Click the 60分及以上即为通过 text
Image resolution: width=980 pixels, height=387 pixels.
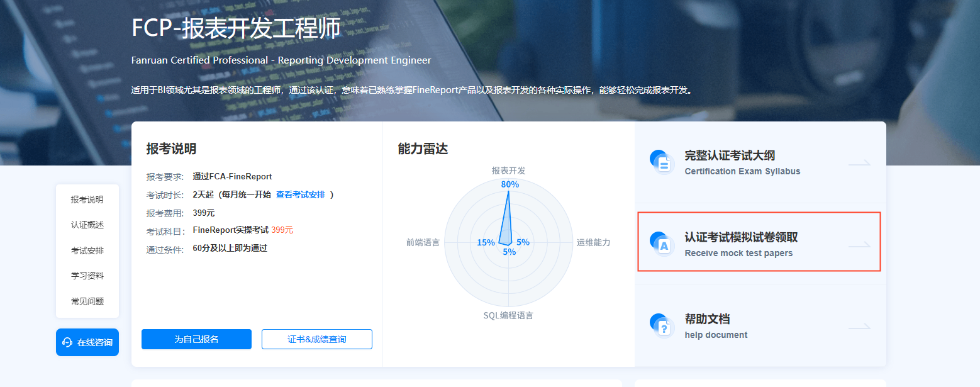230,248
